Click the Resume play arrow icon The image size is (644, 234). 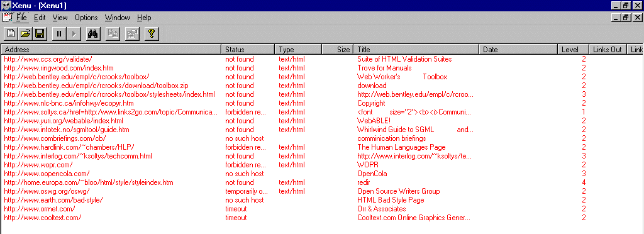[x=74, y=34]
